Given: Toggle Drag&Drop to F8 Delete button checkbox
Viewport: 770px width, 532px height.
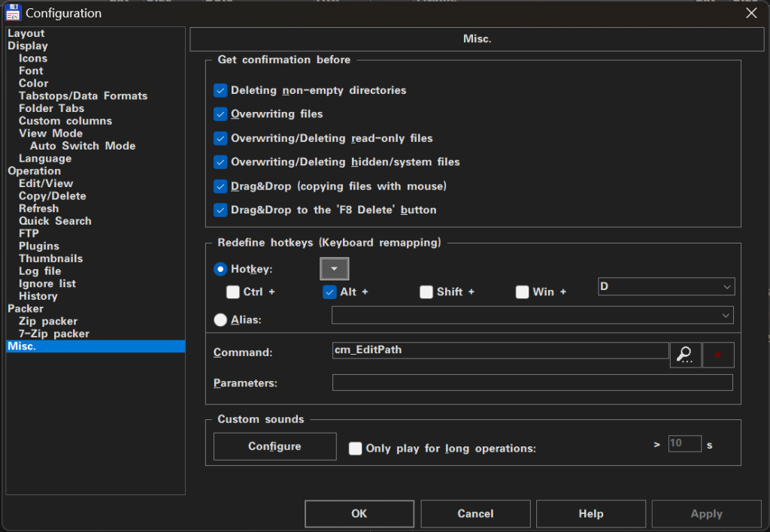Looking at the screenshot, I should click(220, 210).
